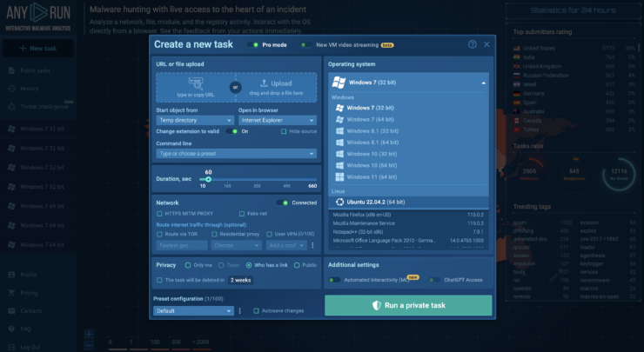Click Windows 11 logo icon in OS list
This screenshot has width=644, height=352.
339,176
